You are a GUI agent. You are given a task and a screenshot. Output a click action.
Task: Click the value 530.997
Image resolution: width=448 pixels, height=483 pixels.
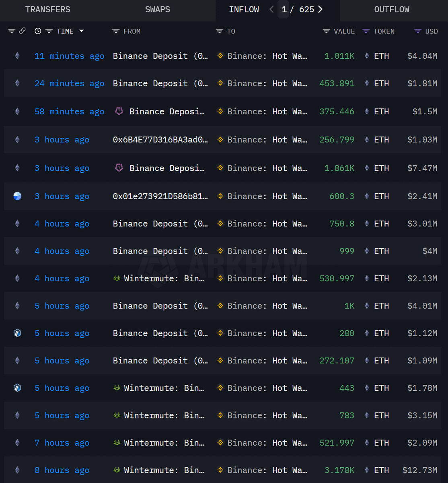point(337,279)
